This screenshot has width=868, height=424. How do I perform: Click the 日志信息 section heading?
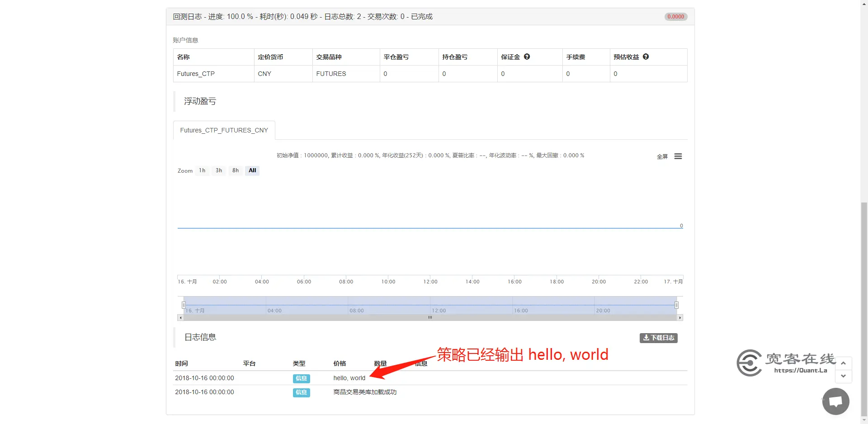point(200,337)
